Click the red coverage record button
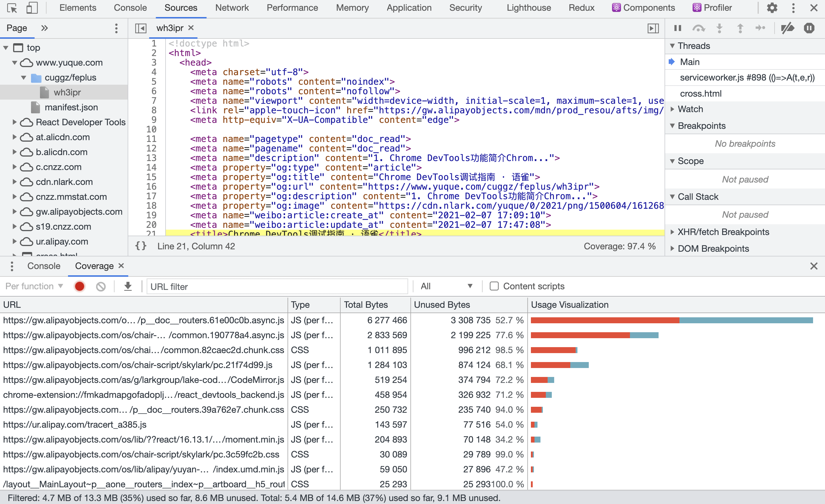 coord(80,286)
